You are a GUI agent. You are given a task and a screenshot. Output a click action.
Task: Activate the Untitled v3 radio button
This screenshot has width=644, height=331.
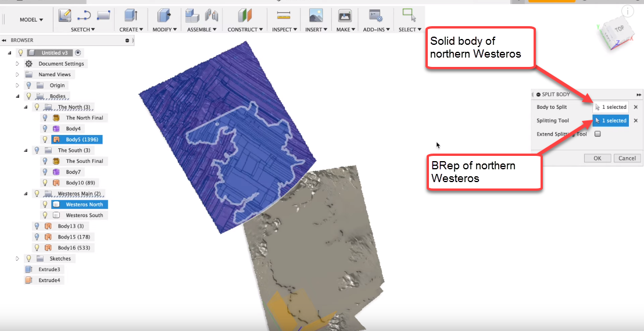(x=78, y=52)
